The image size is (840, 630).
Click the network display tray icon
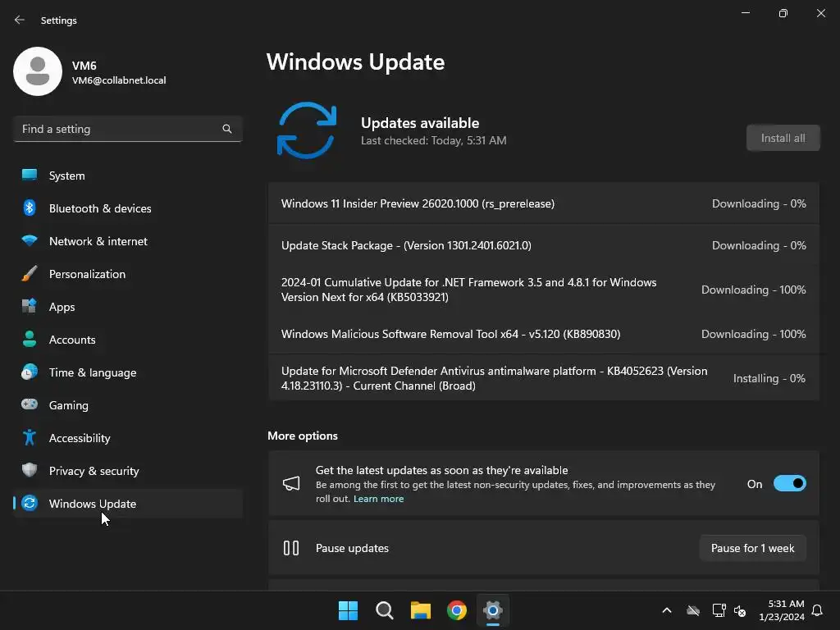(719, 610)
